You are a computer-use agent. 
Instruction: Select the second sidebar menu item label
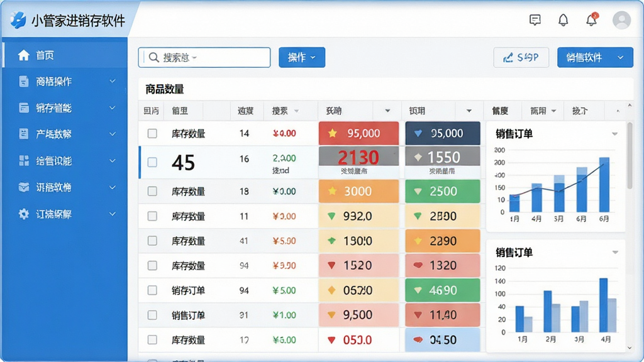pos(54,81)
